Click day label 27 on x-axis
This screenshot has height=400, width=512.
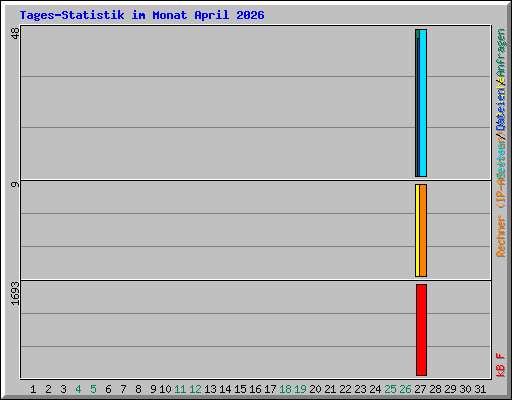point(420,389)
